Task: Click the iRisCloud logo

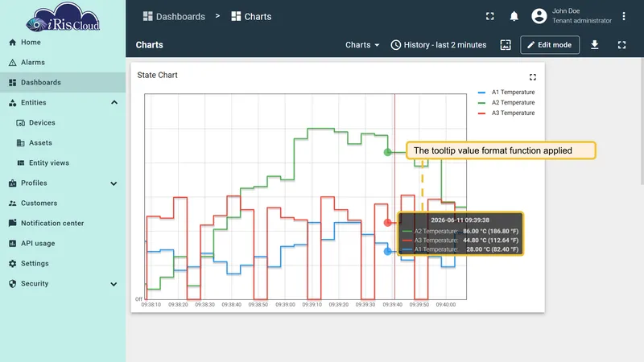Action: [63, 17]
